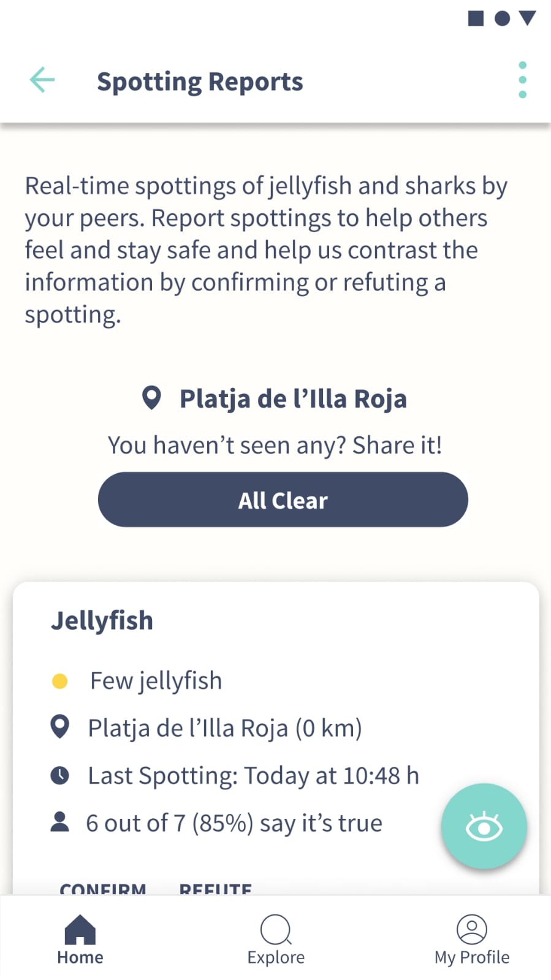Viewport: 551px width, 980px height.
Task: Click the Spotting Reports title
Action: click(200, 82)
